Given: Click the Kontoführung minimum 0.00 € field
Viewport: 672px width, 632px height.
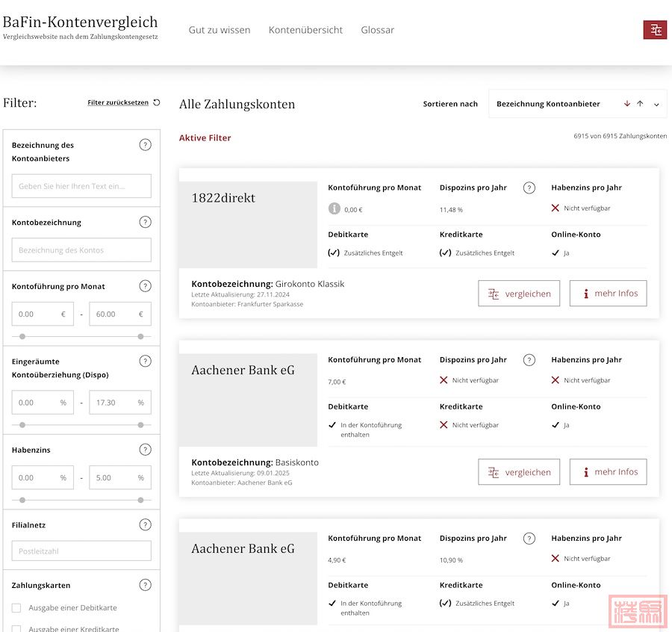Looking at the screenshot, I should 43,314.
